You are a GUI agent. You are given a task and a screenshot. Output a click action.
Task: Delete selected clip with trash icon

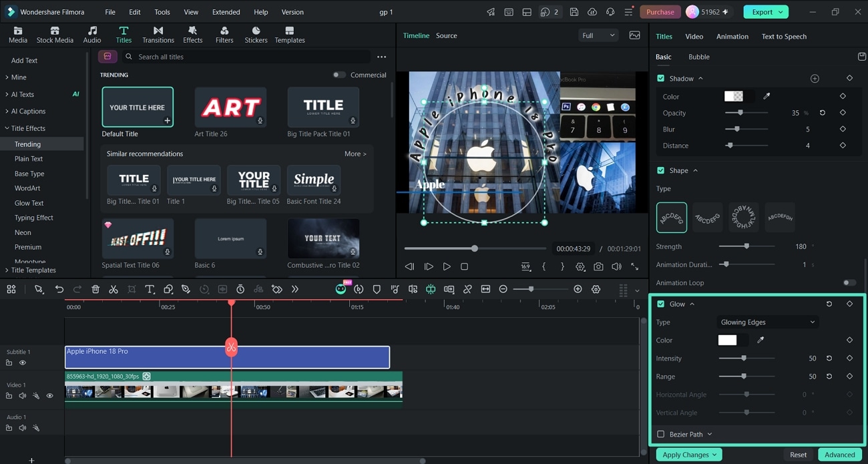95,289
